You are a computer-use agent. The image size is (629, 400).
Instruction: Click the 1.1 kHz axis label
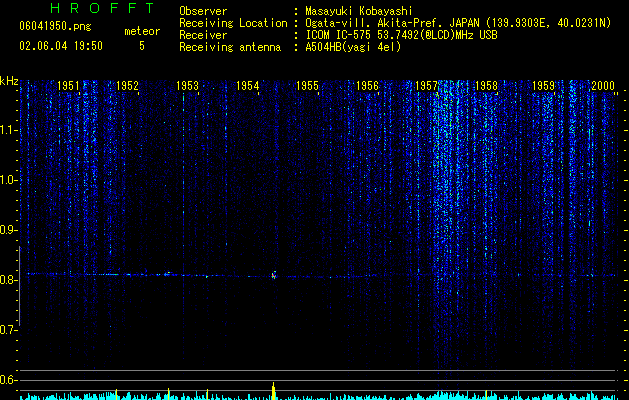point(8,130)
